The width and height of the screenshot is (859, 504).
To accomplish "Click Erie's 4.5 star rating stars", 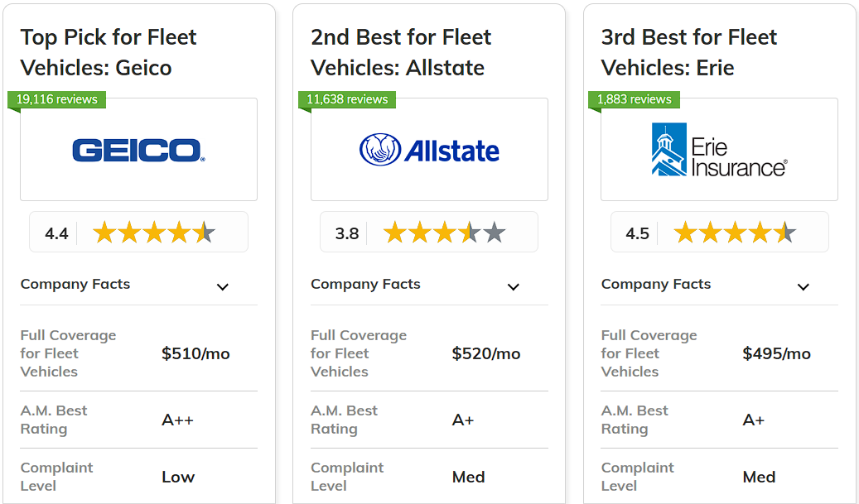I will [735, 233].
